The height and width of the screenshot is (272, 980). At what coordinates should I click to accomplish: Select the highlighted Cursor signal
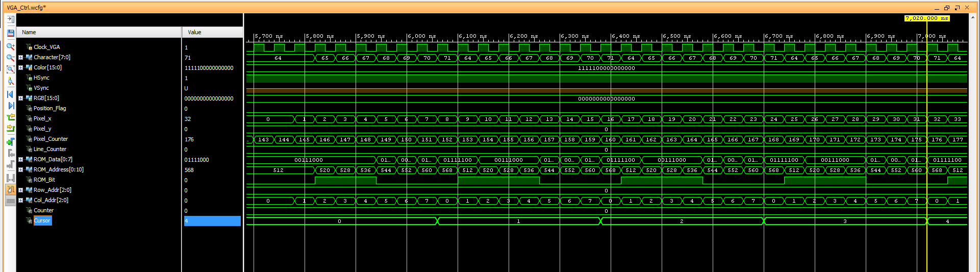[x=42, y=220]
